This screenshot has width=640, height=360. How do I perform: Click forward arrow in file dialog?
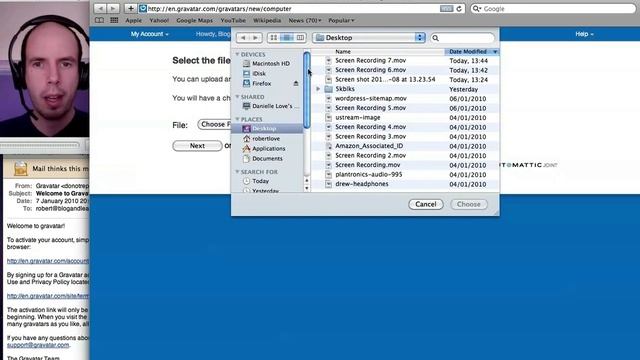pos(256,38)
